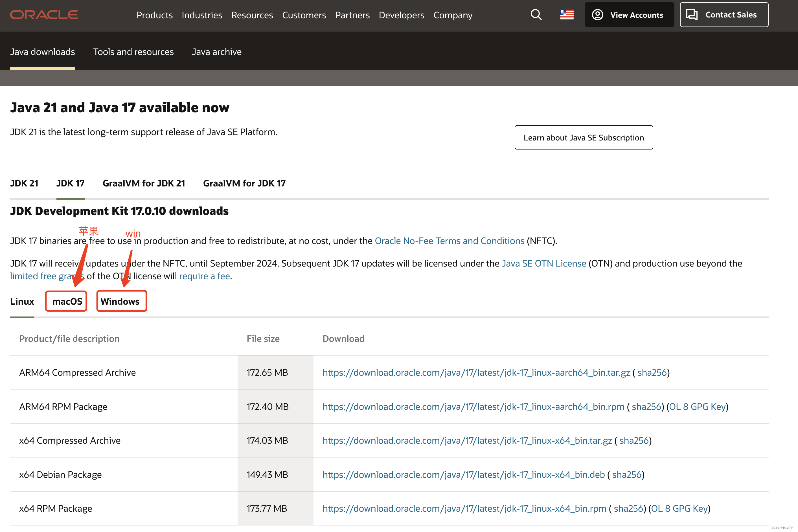Open sha256 for ARM64 Compressed Archive

coord(652,373)
